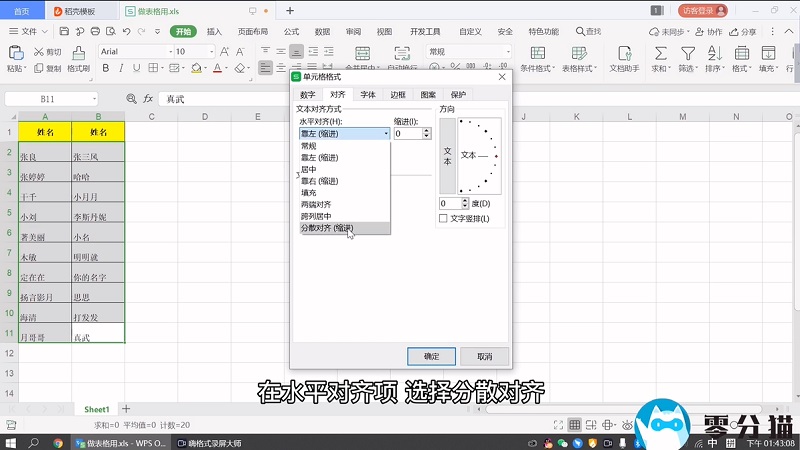Click the 取消 button
Screen dimensions: 800x450
tap(484, 356)
